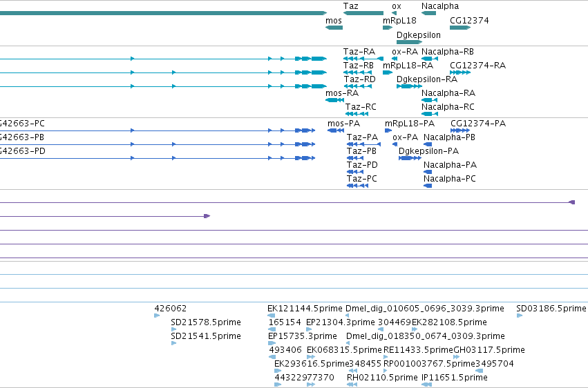Select the mRpL18 gene label
Viewport: 588px width, 388px height.
pos(399,20)
